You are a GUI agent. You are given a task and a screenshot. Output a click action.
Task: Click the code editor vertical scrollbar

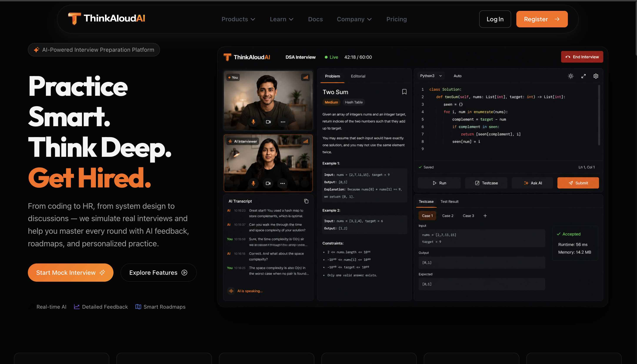[x=599, y=115]
